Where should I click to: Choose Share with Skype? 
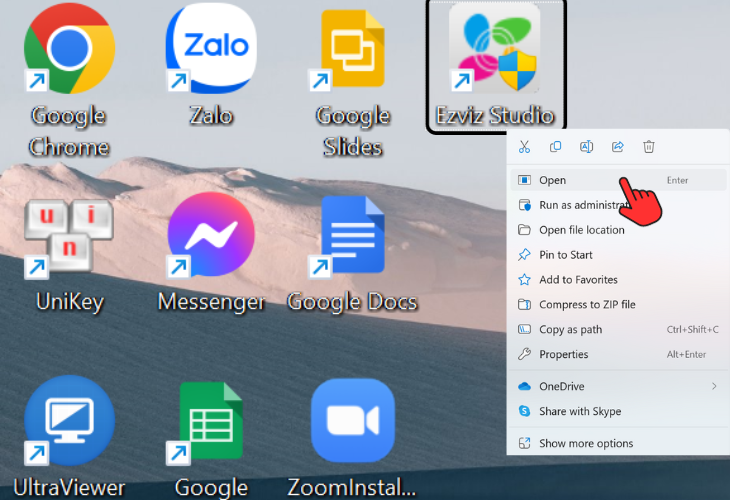point(618,411)
